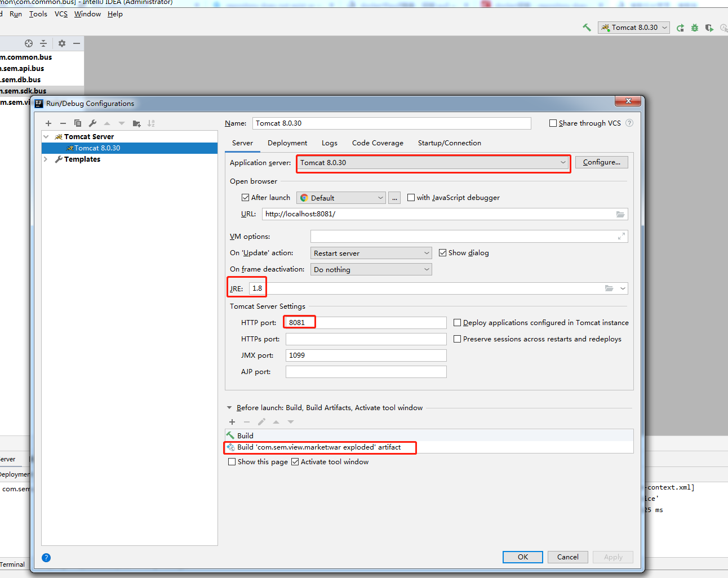Edit the selected Before launch task
728x578 pixels.
(x=261, y=422)
